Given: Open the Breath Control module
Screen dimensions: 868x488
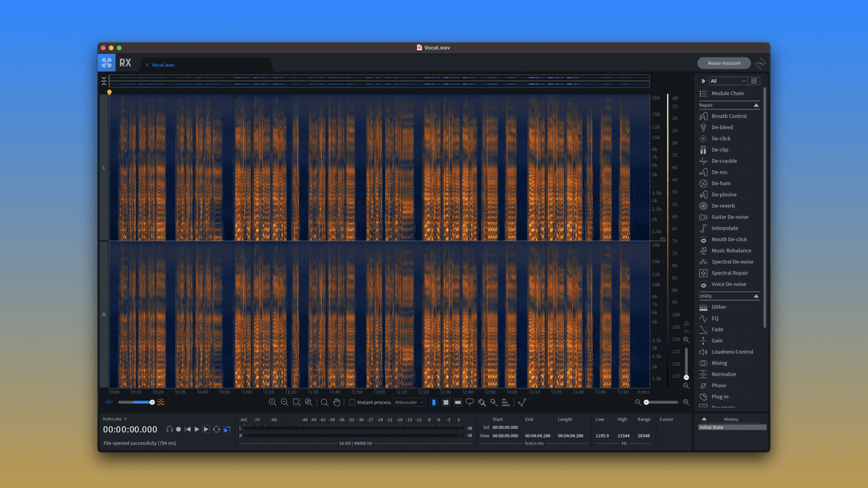Looking at the screenshot, I should point(729,116).
